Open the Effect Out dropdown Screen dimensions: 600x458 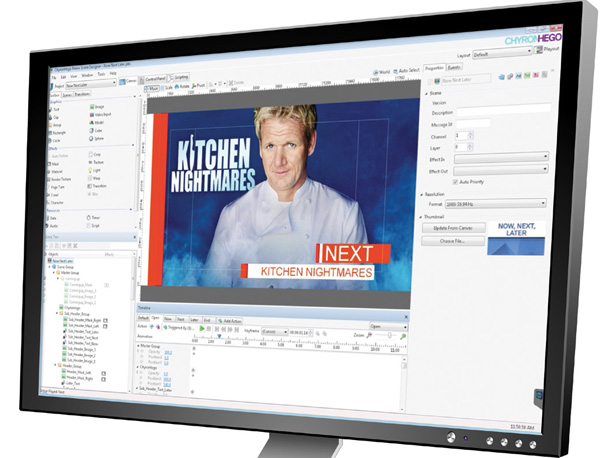(501, 169)
